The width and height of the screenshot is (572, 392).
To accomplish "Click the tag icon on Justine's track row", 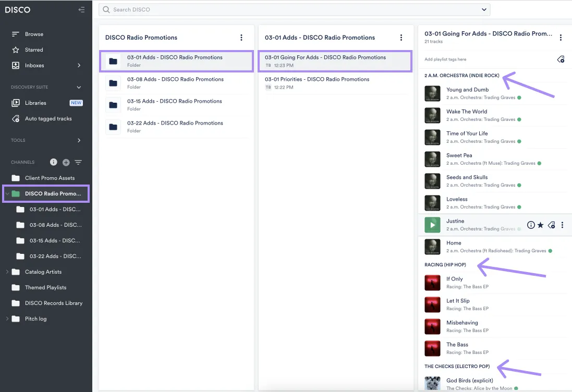I will [x=552, y=225].
